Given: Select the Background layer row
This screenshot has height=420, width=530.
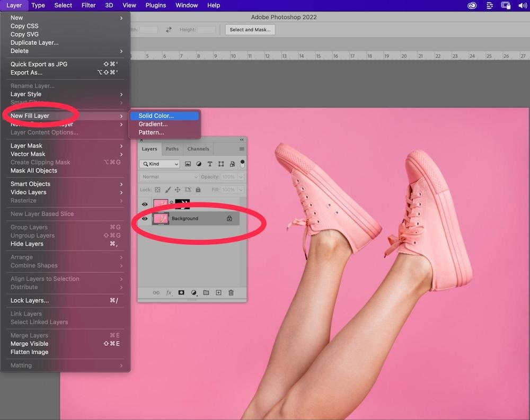Looking at the screenshot, I should pyautogui.click(x=196, y=218).
